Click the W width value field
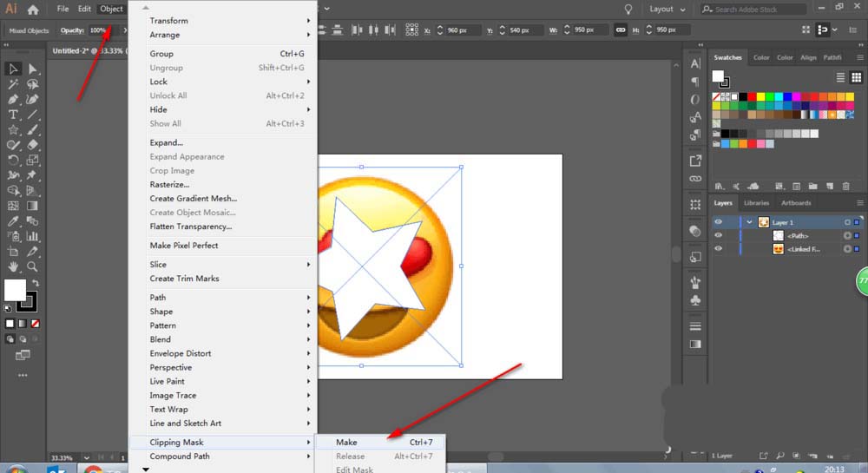This screenshot has width=868, height=473. [x=591, y=30]
